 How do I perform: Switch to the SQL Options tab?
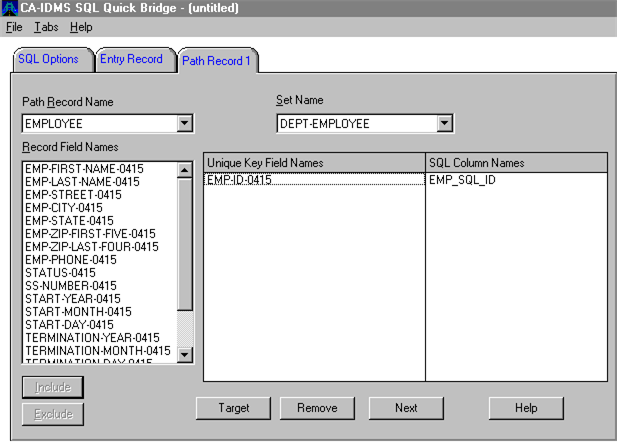tap(49, 59)
